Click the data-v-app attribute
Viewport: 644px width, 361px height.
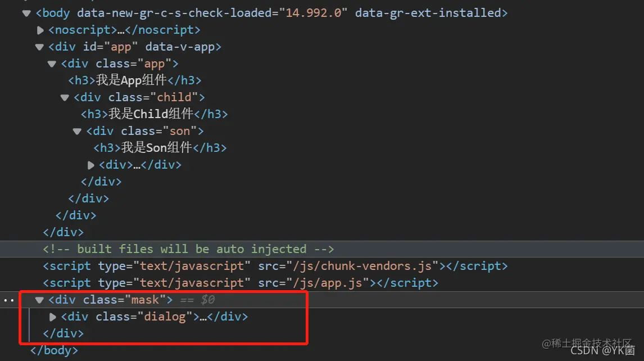click(x=180, y=47)
